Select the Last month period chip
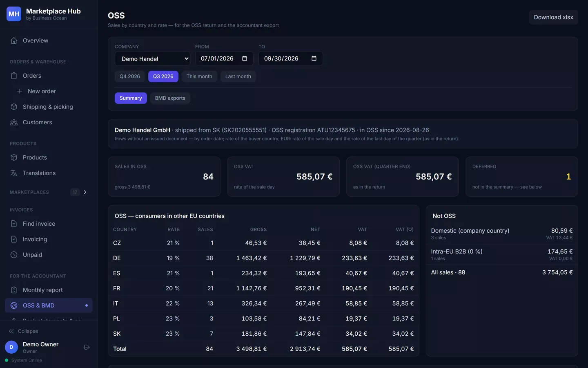This screenshot has width=588, height=368. [238, 76]
